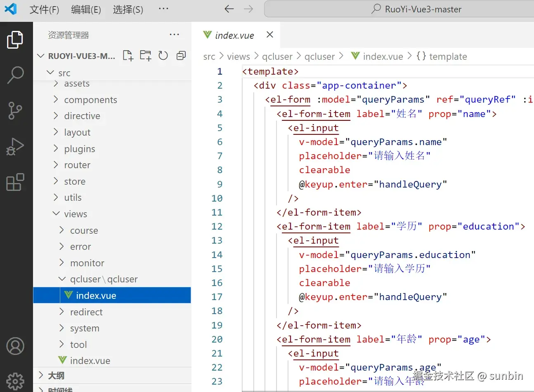Viewport: 534px width, 392px height.
Task: Expand the 大纲 outline section
Action: [56, 376]
